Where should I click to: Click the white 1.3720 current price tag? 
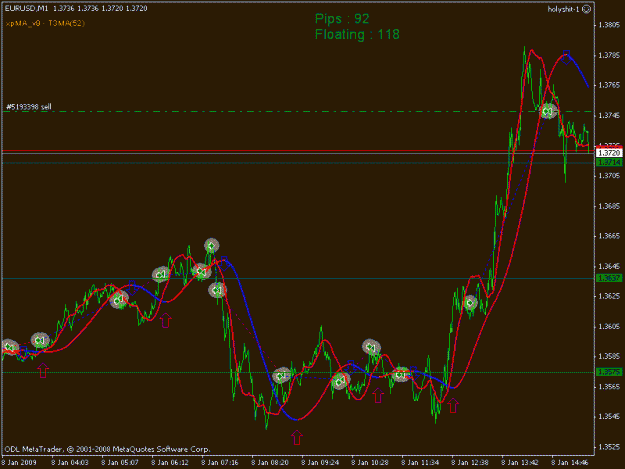pyautogui.click(x=609, y=153)
